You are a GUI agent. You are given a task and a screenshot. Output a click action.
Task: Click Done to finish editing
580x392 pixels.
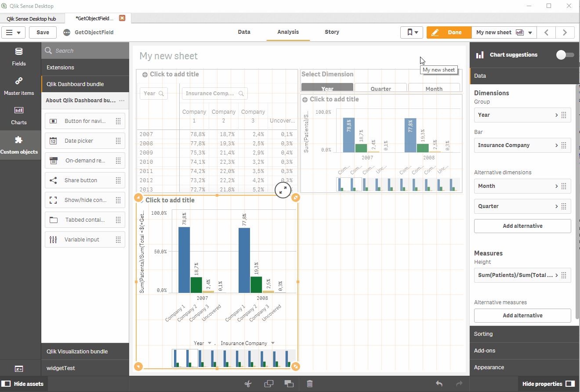point(449,32)
